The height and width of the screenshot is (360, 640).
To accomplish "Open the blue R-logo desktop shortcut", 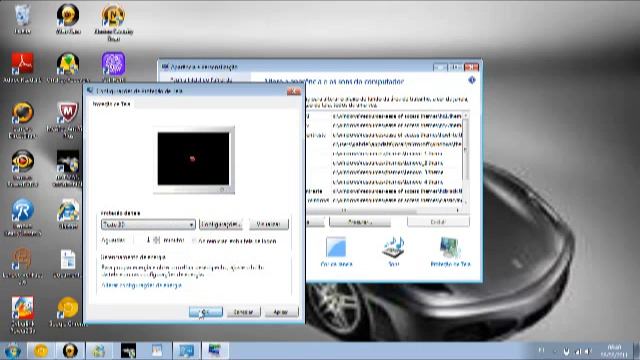I will click(22, 217).
